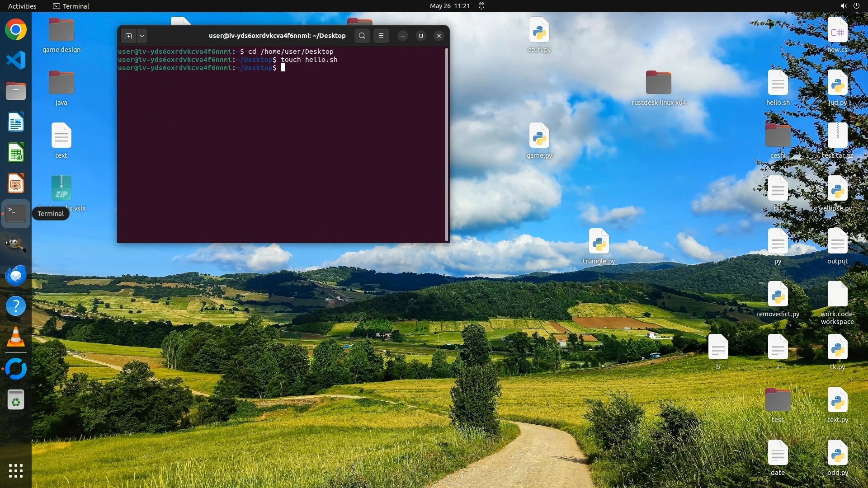
Task: Open the terminal hamburger menu
Action: (x=381, y=36)
